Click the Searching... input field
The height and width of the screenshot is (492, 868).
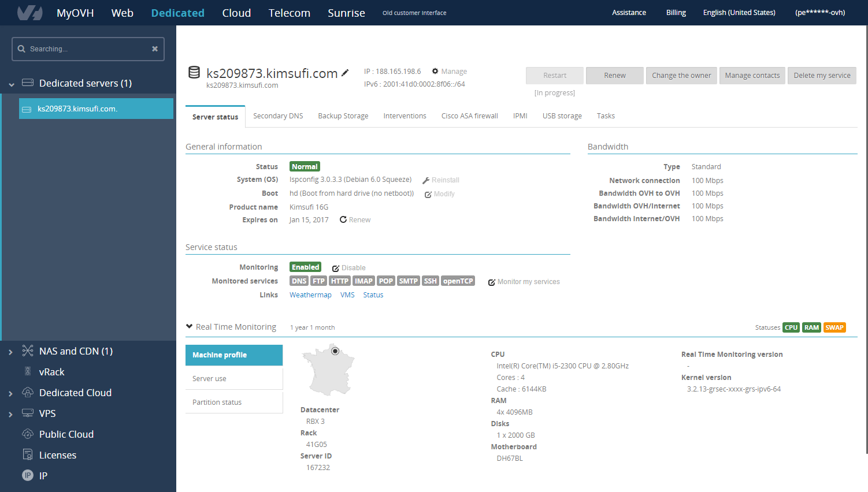[x=88, y=49]
